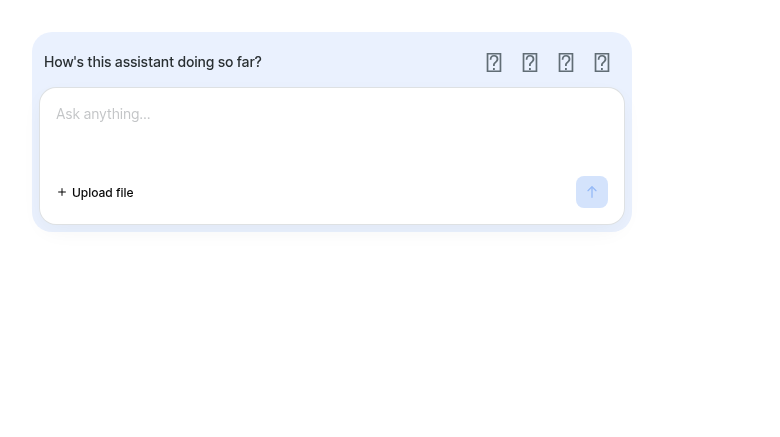This screenshot has height=437, width=780.
Task: Open the Upload file option
Action: 95,193
